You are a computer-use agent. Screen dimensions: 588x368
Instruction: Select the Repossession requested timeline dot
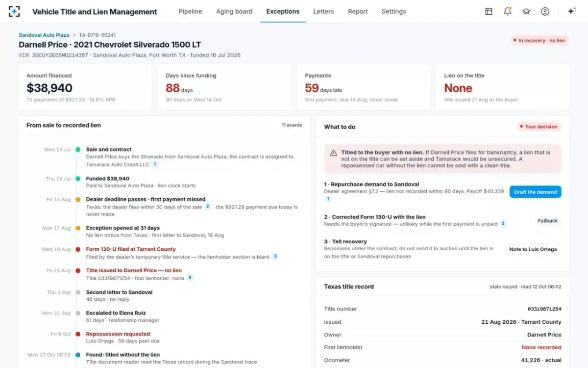tap(78, 334)
